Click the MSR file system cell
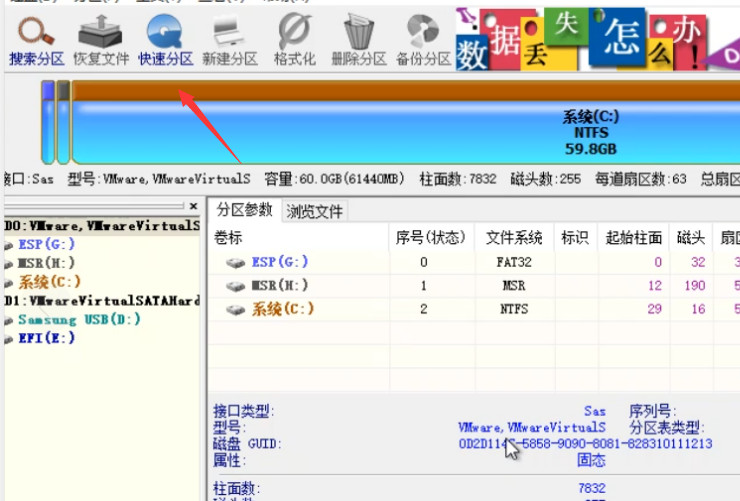 pyautogui.click(x=514, y=285)
